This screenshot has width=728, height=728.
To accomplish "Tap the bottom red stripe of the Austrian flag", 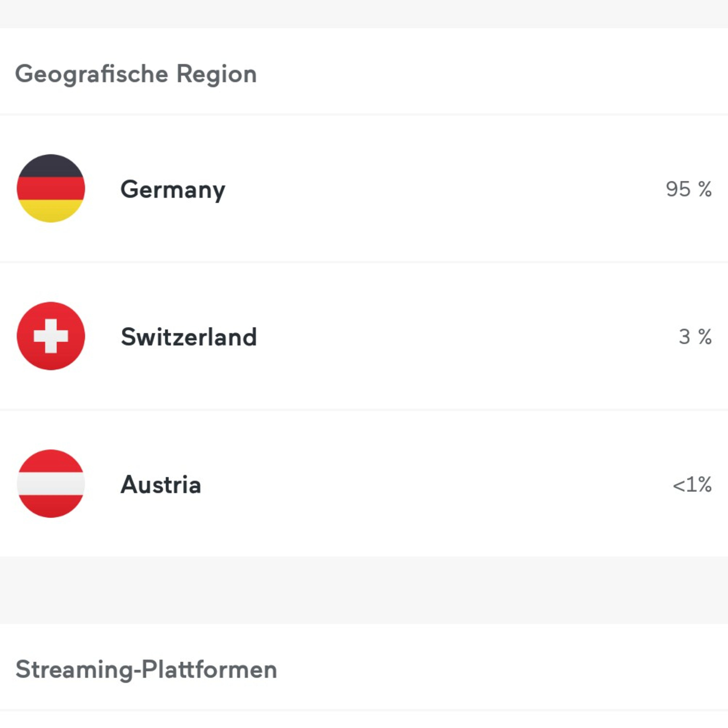I will click(51, 506).
